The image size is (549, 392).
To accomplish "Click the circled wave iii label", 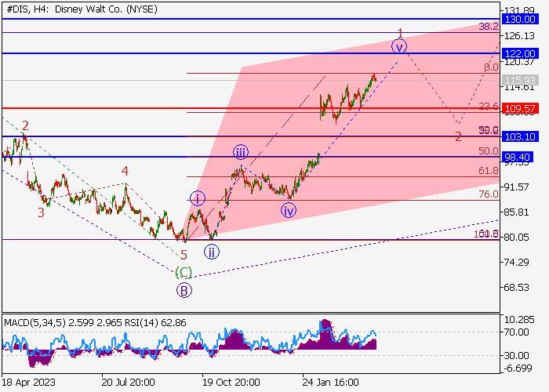I will coord(241,152).
